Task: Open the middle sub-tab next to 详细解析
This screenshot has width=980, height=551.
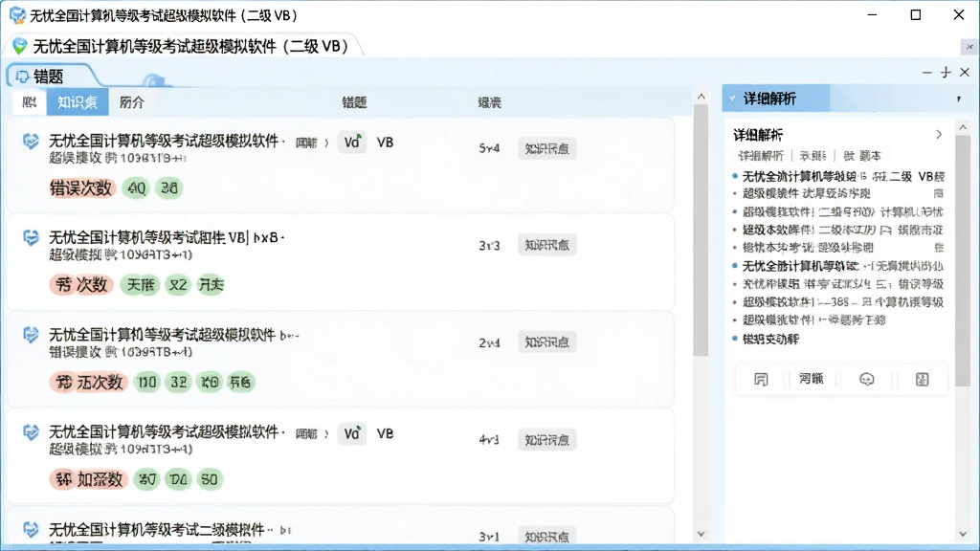Action: (813, 156)
